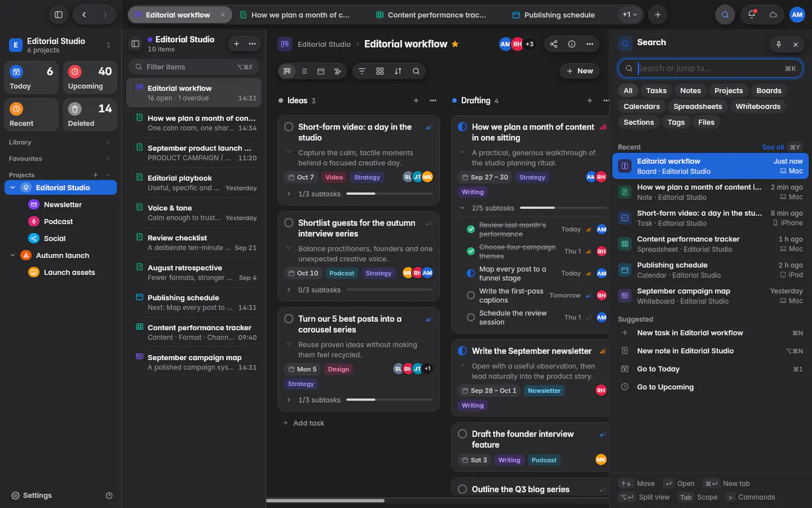
Task: Uncheck 'Review last month's performance' subtask
Action: (471, 229)
